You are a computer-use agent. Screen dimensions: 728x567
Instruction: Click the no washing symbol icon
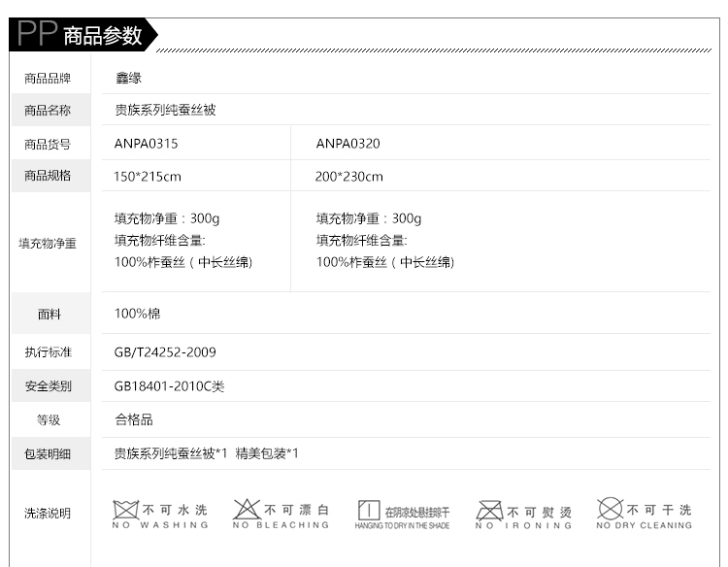coord(126,510)
